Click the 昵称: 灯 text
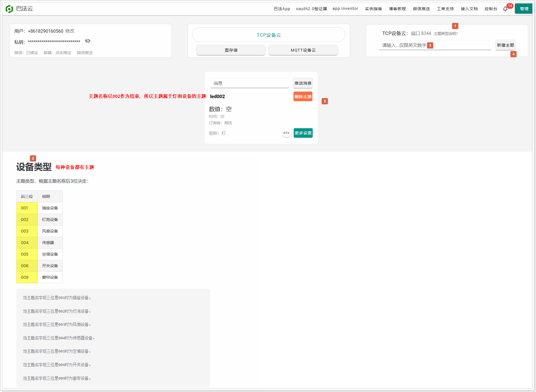 tap(217, 133)
